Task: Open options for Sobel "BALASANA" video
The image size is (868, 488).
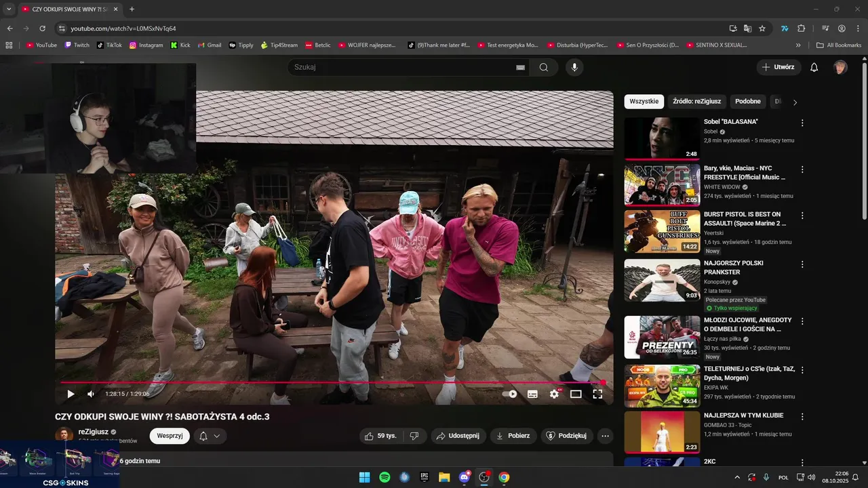Action: [802, 123]
